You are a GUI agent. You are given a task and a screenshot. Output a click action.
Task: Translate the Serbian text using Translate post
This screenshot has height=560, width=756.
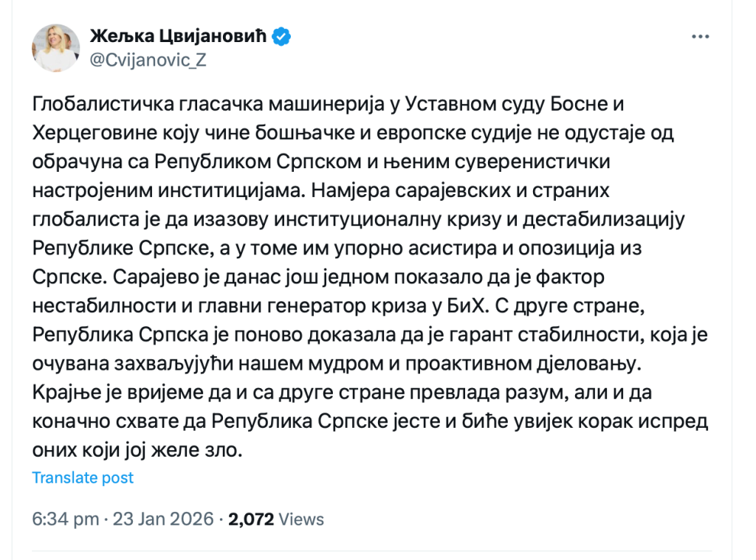[x=83, y=477]
